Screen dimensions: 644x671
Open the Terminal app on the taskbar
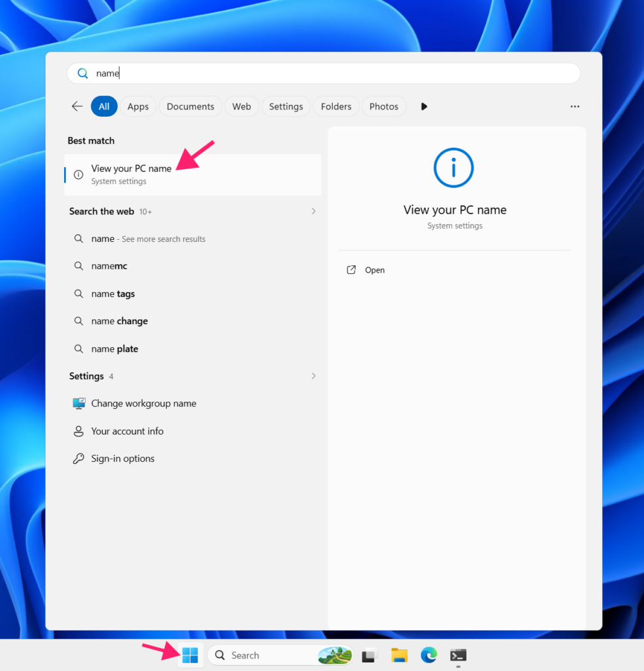459,655
